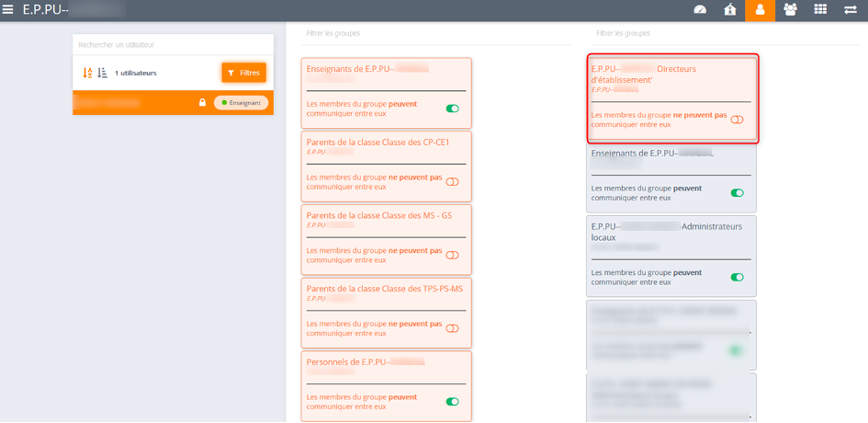Open the import/export arrows icon
Image resolution: width=868 pixels, height=423 pixels.
pyautogui.click(x=851, y=10)
